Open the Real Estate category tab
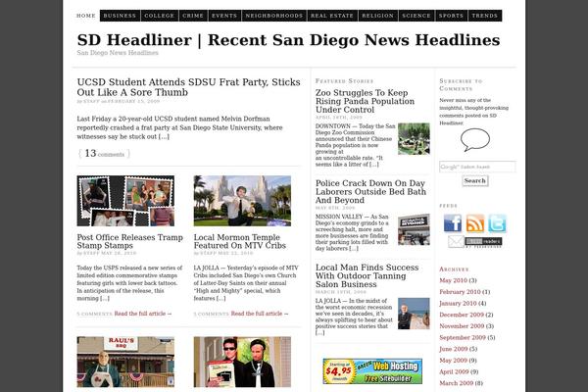The image size is (588, 392). tap(332, 16)
